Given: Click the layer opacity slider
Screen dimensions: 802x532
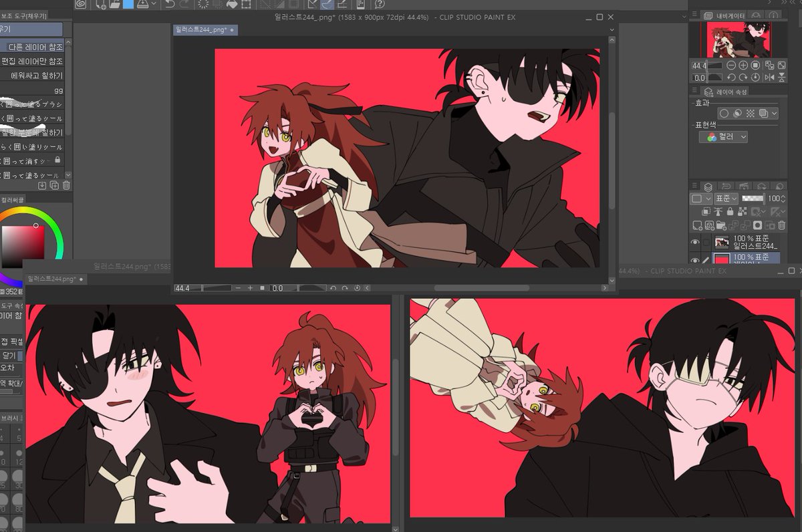Looking at the screenshot, I should tap(754, 198).
